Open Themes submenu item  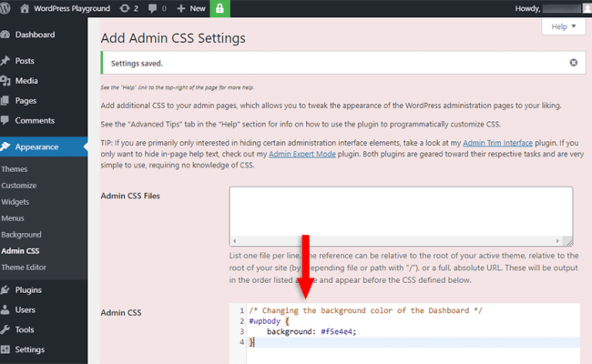point(15,169)
